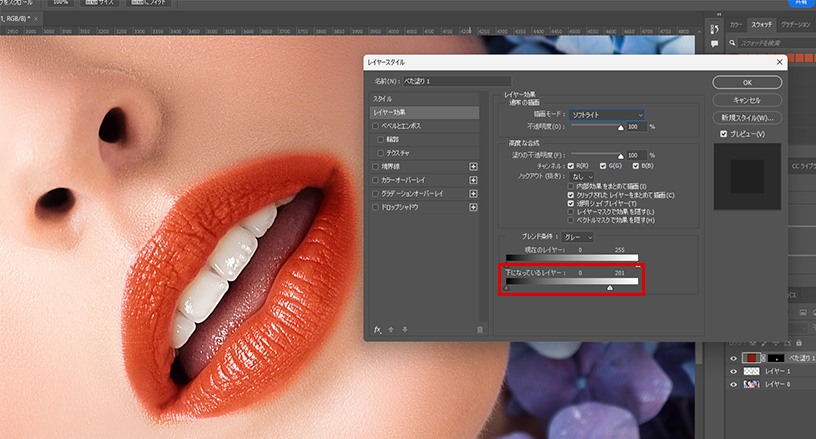
Task: Click the move effect down arrow
Action: click(404, 329)
